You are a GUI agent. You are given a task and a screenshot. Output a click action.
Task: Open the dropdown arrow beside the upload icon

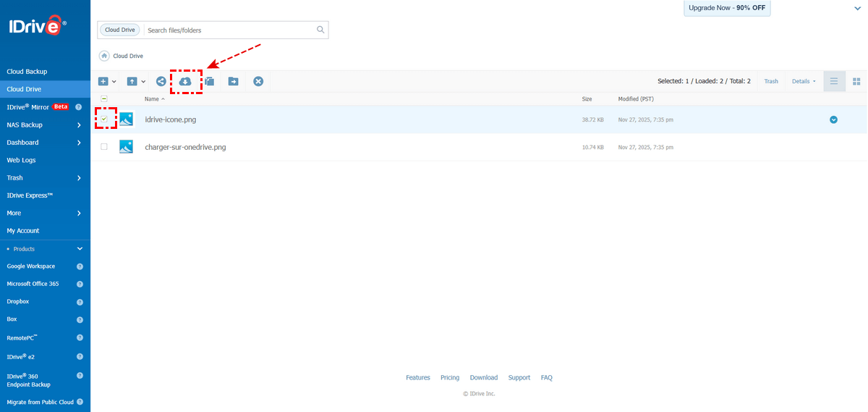coord(143,82)
